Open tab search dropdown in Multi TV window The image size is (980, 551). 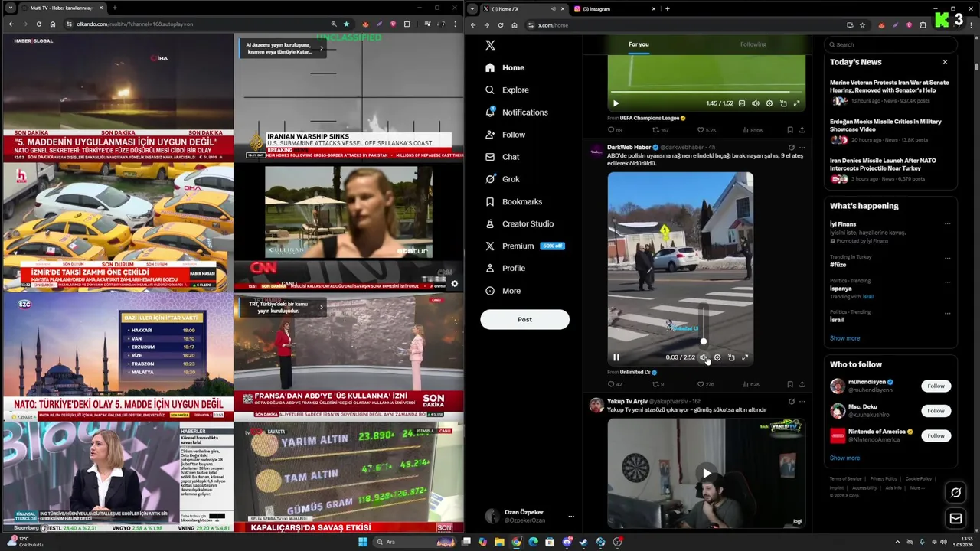[x=10, y=8]
